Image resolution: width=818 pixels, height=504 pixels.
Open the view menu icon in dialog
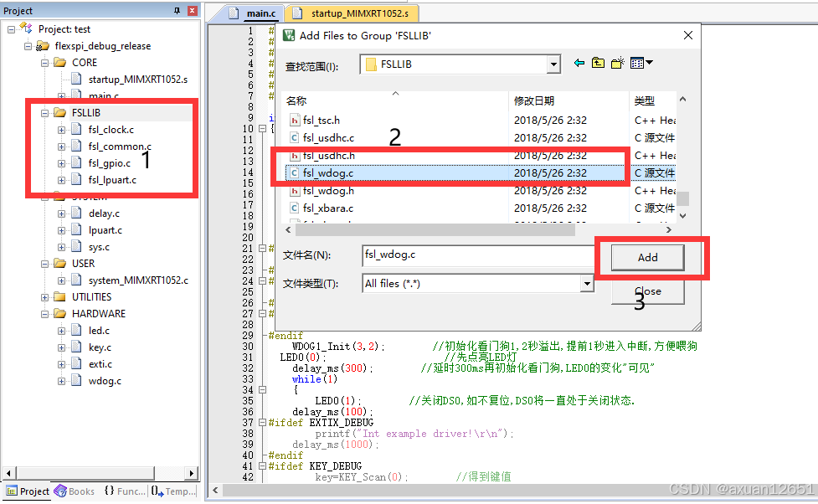click(641, 63)
